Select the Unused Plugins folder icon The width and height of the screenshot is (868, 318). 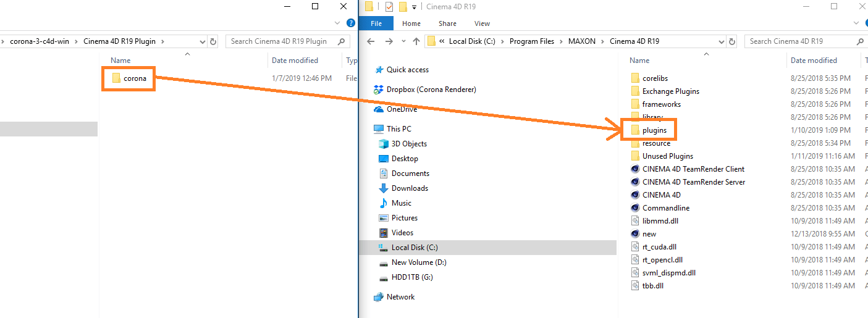[635, 156]
